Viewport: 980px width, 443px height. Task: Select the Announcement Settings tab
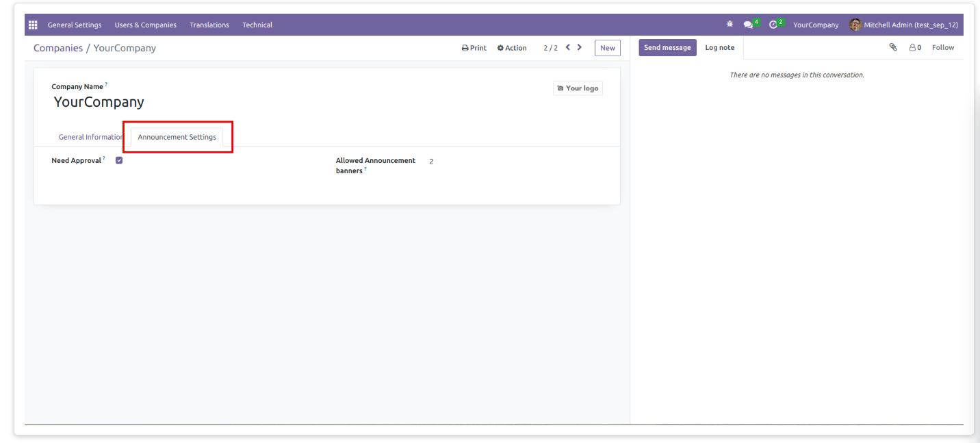point(177,137)
